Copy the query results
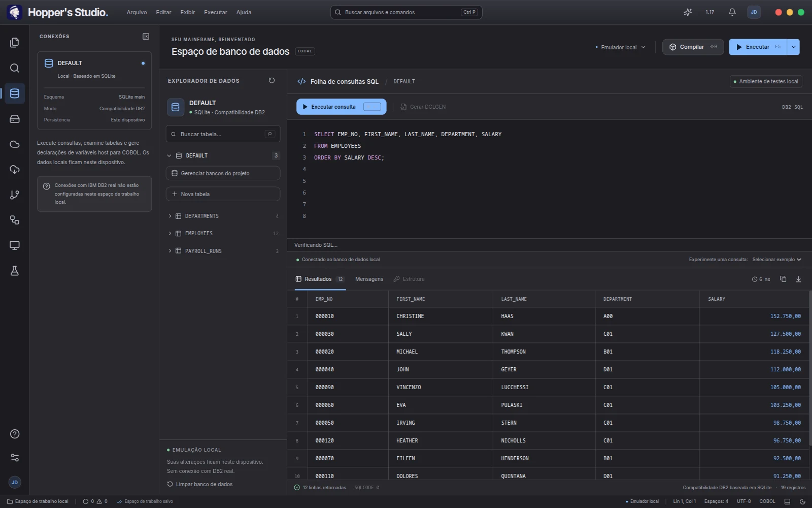 point(783,279)
